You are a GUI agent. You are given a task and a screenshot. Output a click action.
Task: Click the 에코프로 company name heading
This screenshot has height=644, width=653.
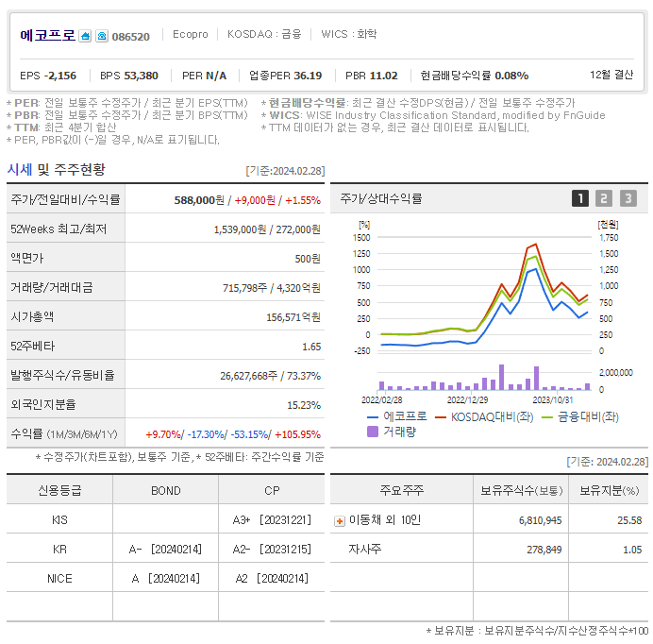click(x=47, y=36)
